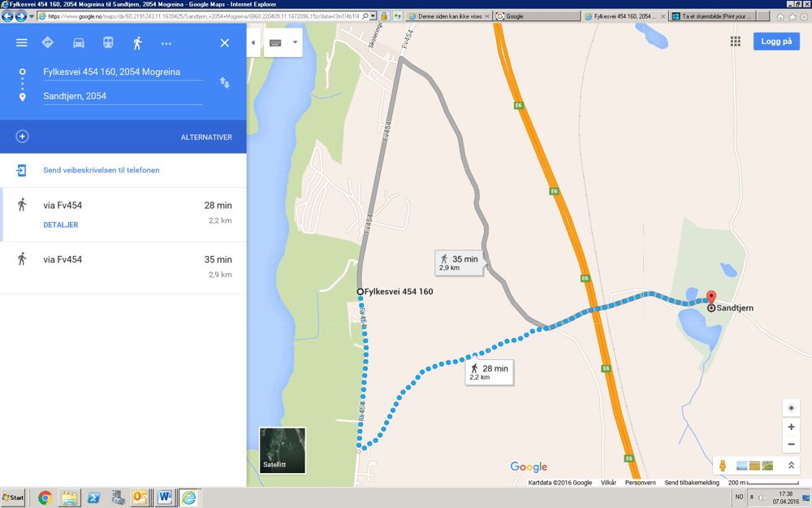Open File Explorer from the taskbar

pos(69,497)
